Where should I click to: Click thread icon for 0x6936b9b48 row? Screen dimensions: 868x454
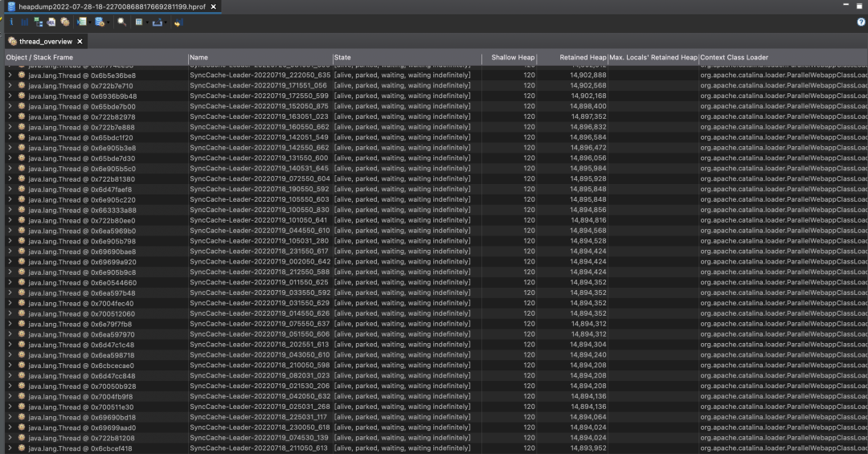(22, 96)
